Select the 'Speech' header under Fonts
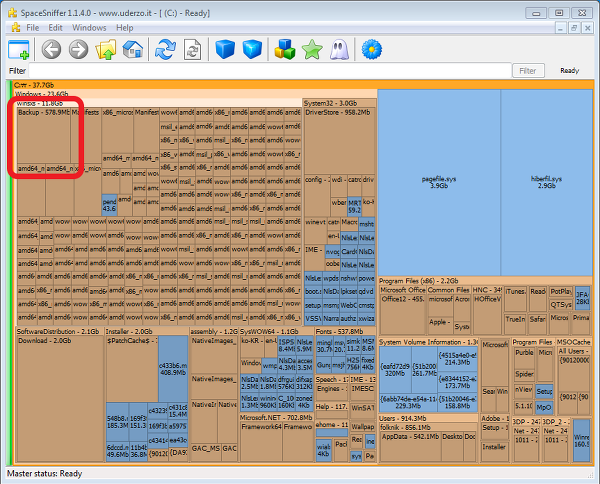The width and height of the screenshot is (600, 484). [x=331, y=380]
